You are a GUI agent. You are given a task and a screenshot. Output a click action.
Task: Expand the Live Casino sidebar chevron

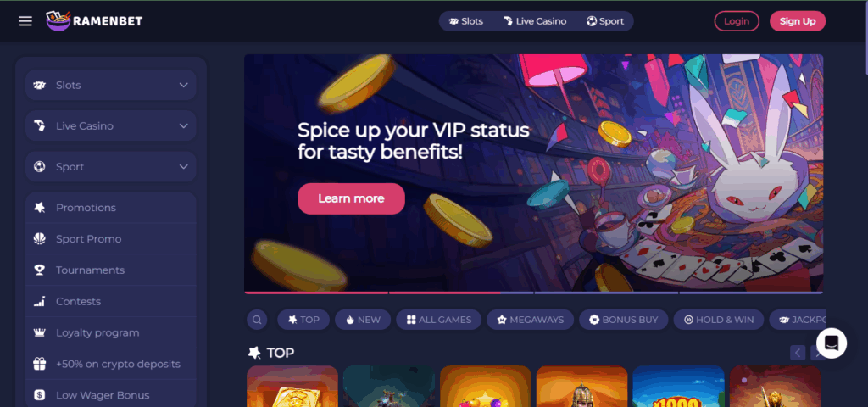pyautogui.click(x=184, y=125)
